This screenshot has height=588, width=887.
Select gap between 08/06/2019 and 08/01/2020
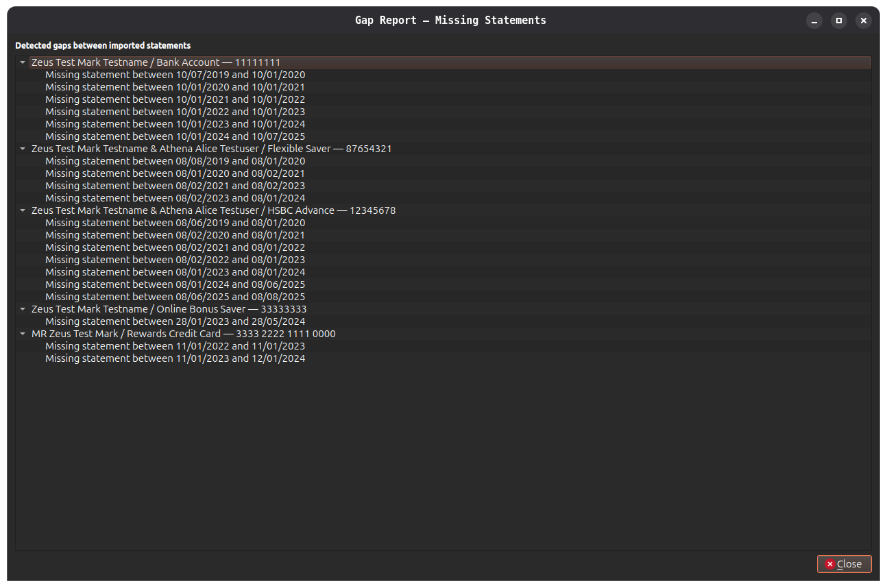tap(457, 223)
